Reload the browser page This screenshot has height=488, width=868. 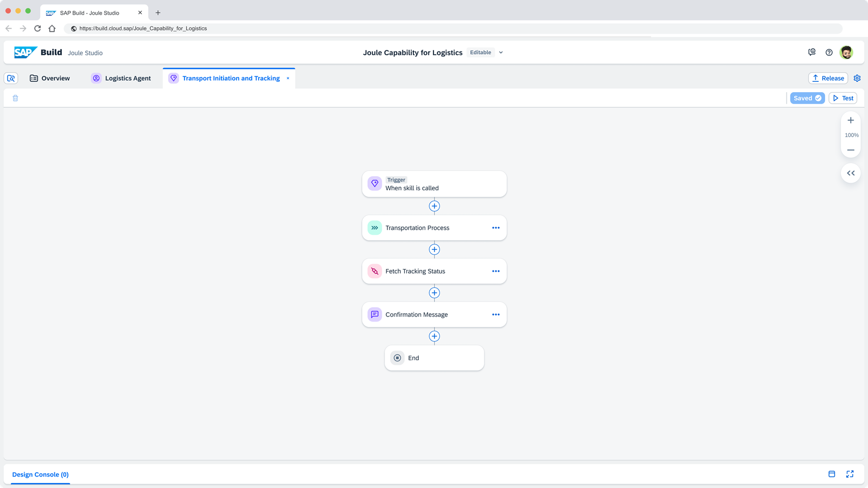tap(37, 28)
